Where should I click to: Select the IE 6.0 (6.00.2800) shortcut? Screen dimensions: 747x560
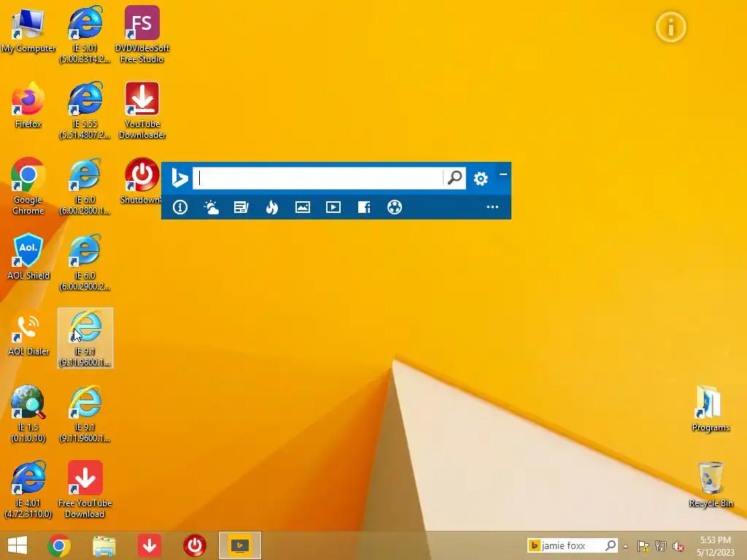(85, 186)
